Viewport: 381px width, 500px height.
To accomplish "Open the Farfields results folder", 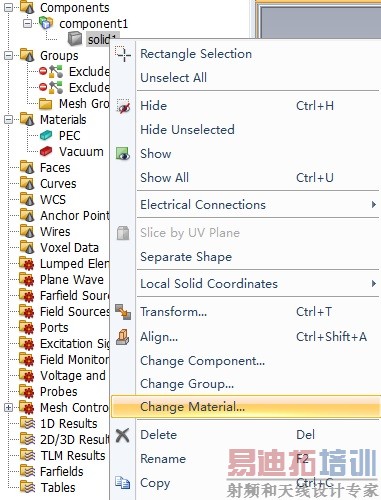I will [62, 472].
